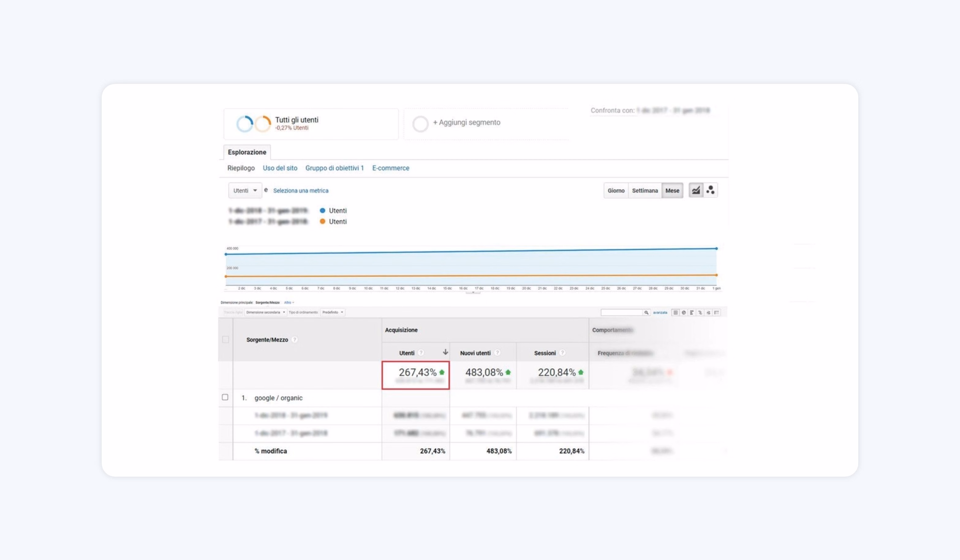The height and width of the screenshot is (560, 960).
Task: Click blue line end point on chart
Action: pyautogui.click(x=716, y=248)
